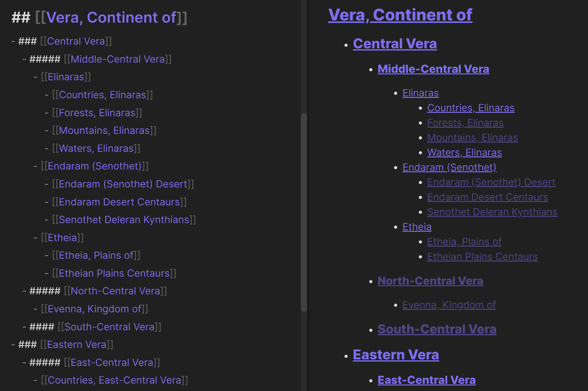Follow the East-Central Vera preview link
This screenshot has width=588, height=391.
click(426, 380)
